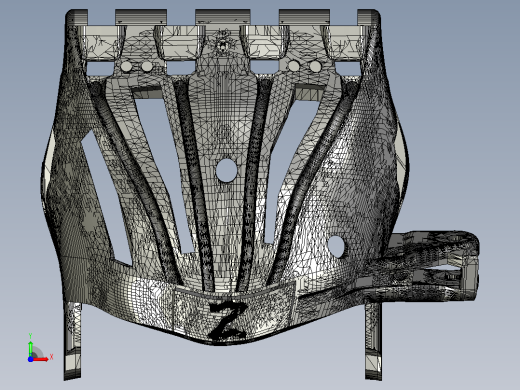Select the left hole of the upper-left hole pair
Image resolution: width=520 pixels, height=390 pixels.
click(x=126, y=66)
